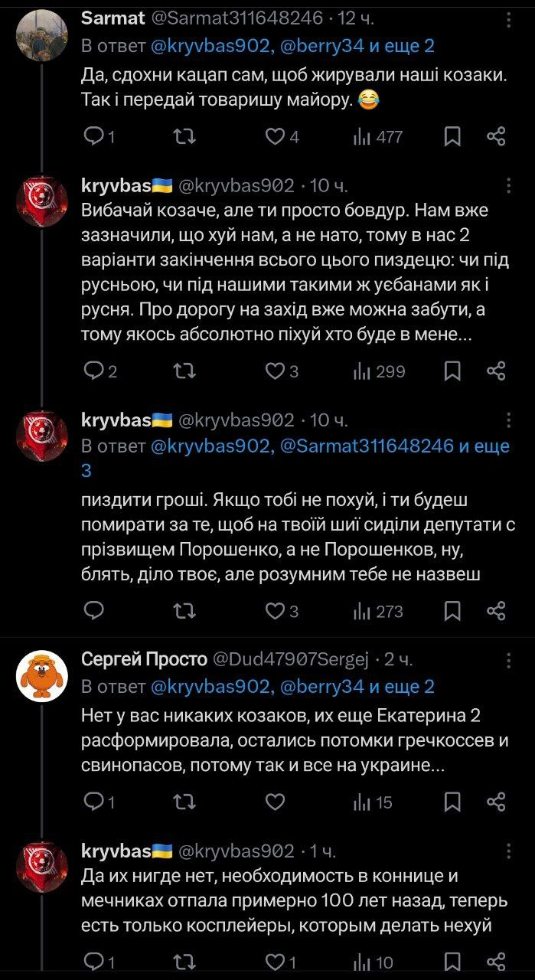Share Sarmat's tweet
This screenshot has width=535, height=980.
click(496, 137)
